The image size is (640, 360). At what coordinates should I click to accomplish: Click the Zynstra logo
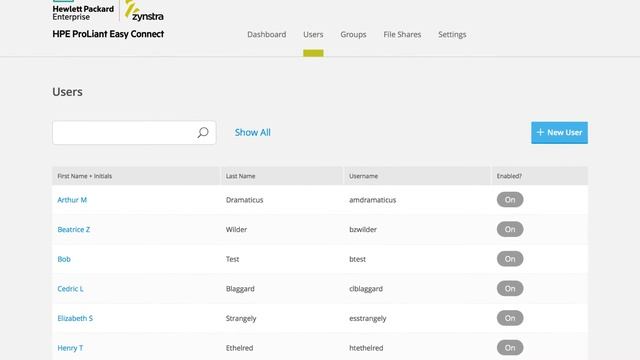[x=144, y=11]
